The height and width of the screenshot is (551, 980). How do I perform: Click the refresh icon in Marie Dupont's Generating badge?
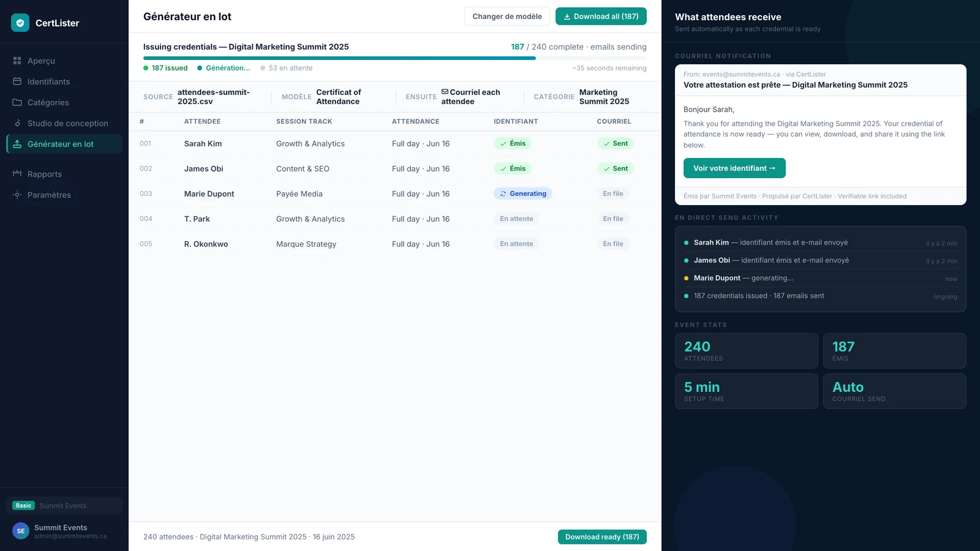point(503,194)
